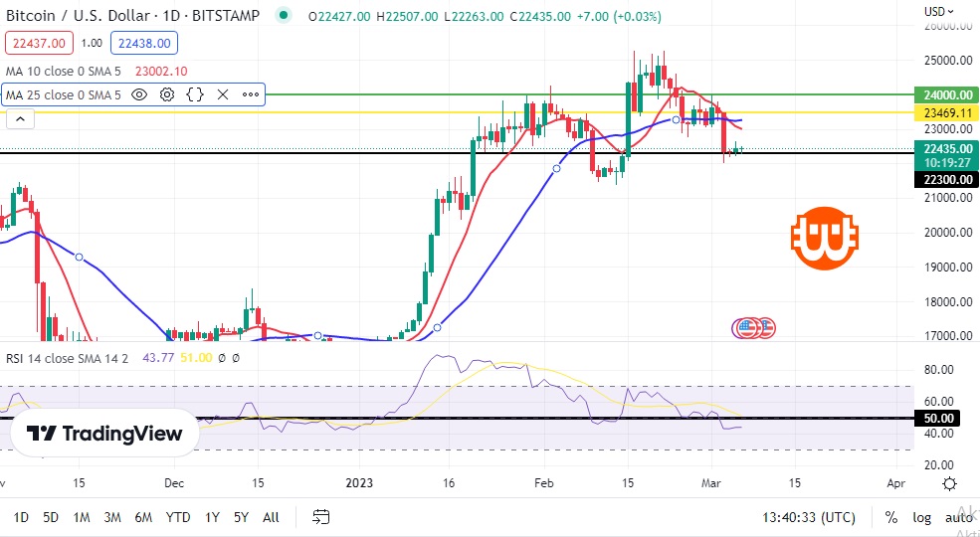This screenshot has width=980, height=537.
Task: Open timezone menu at 13:40:33 (UTC)
Action: click(809, 517)
